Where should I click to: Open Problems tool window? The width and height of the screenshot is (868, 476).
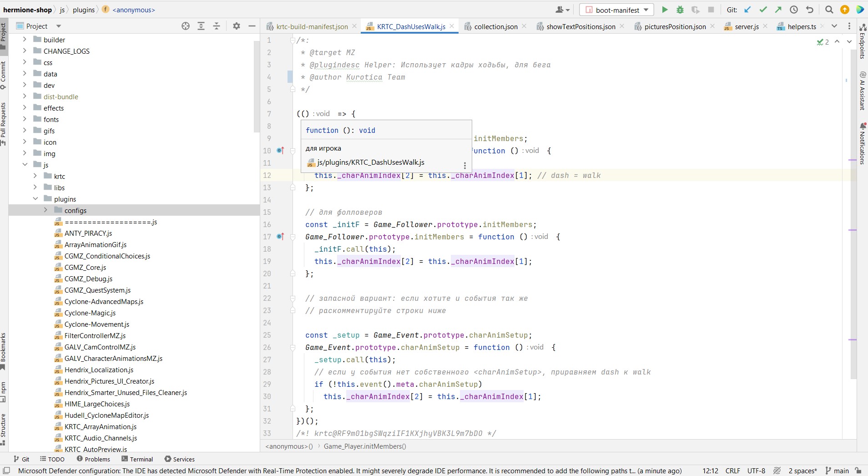(x=93, y=459)
